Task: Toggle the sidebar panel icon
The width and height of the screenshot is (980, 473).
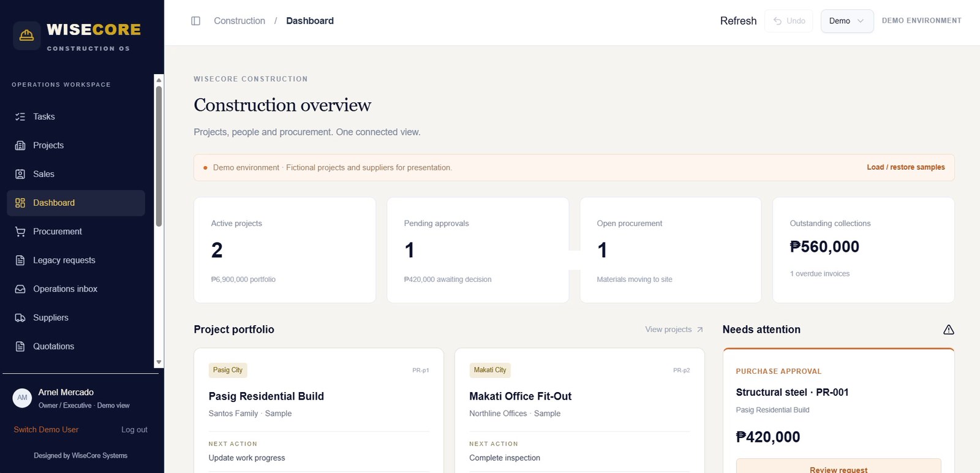Action: point(196,21)
